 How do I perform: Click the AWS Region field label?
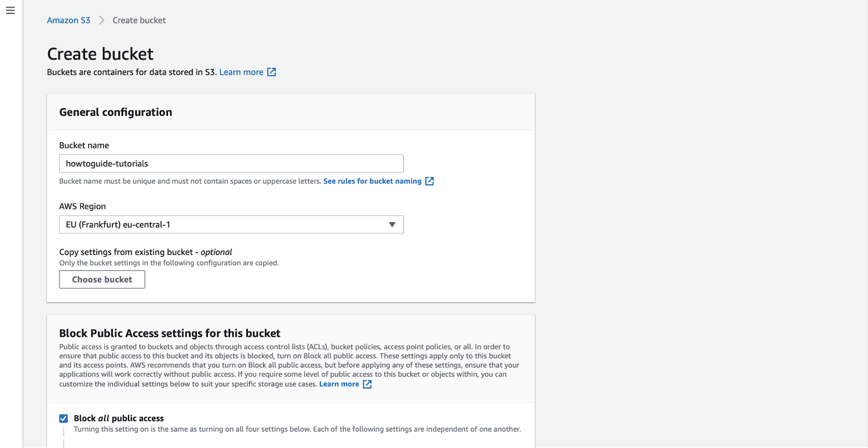(83, 207)
